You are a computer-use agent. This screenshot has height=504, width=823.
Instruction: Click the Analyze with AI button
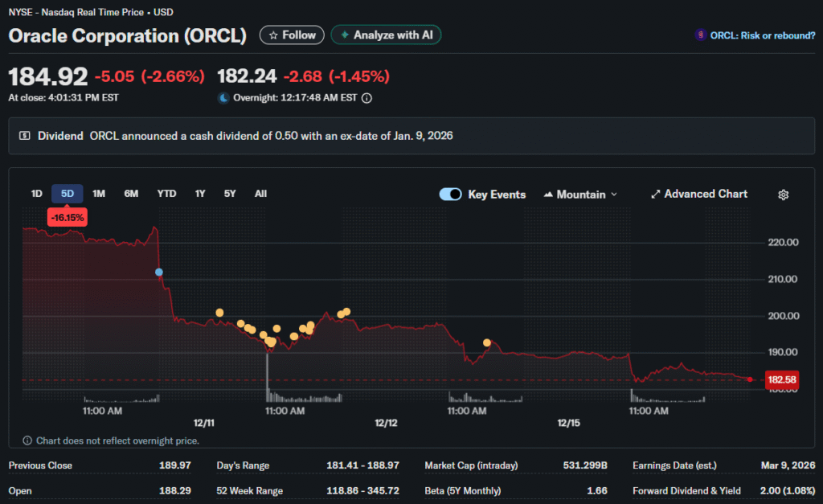coord(386,35)
